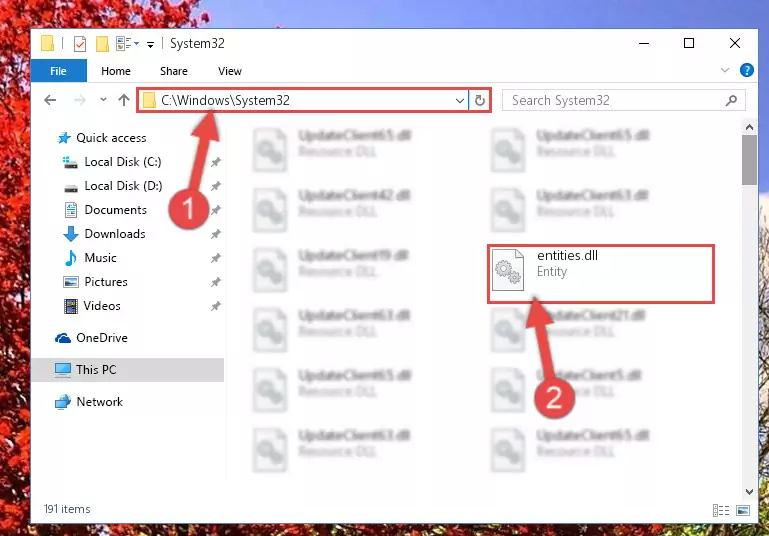Close the System32 window

pos(735,43)
